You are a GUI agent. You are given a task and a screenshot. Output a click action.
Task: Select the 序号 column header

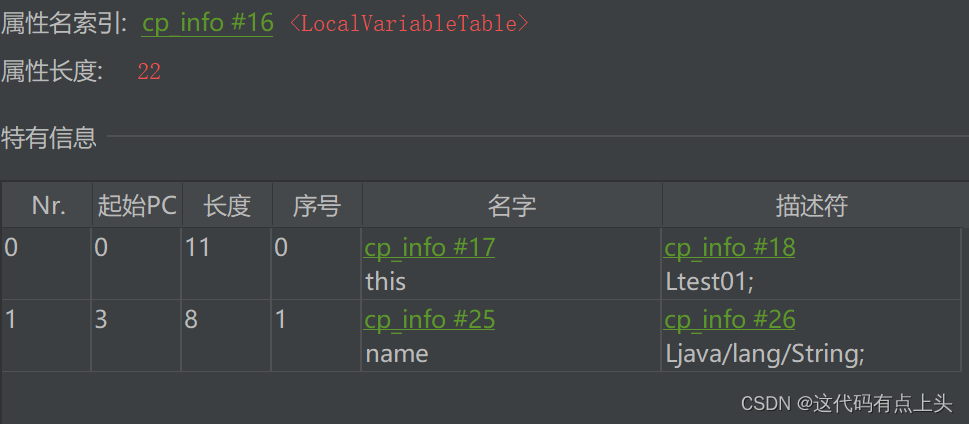pos(316,206)
